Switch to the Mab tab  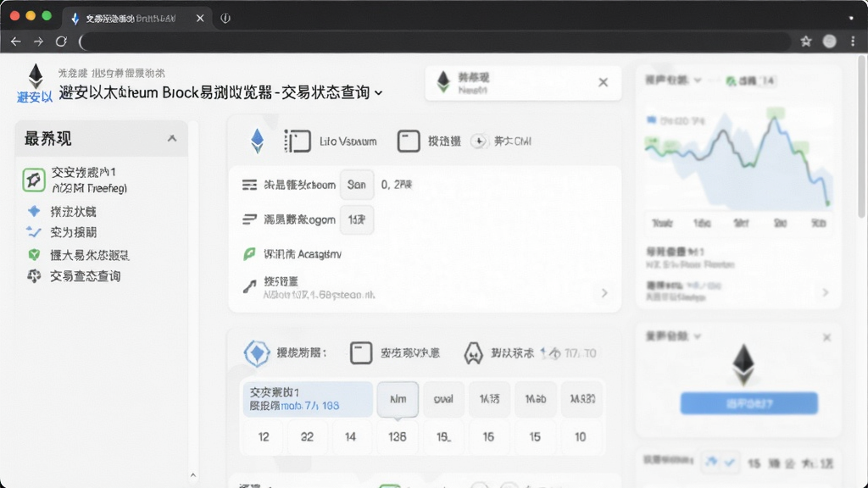(x=536, y=399)
